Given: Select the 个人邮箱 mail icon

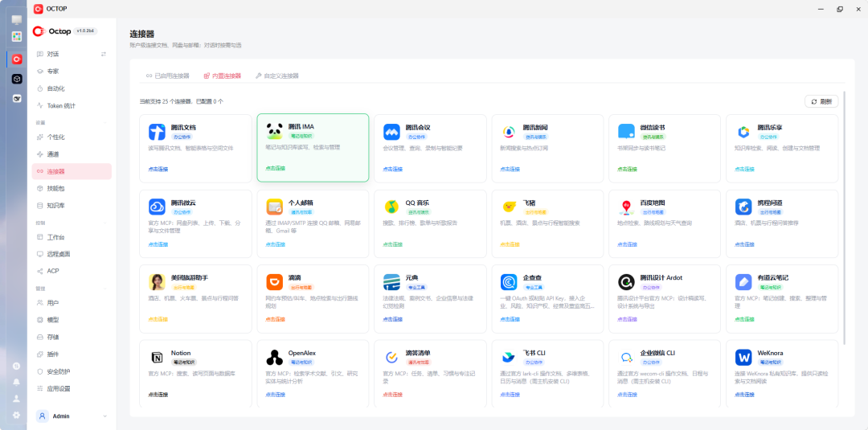Looking at the screenshot, I should (x=275, y=207).
